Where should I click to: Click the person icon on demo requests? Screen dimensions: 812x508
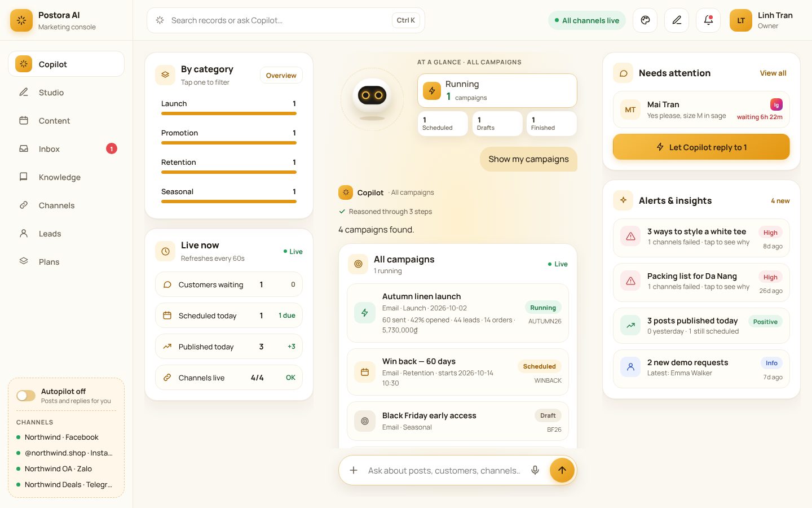[x=630, y=367]
